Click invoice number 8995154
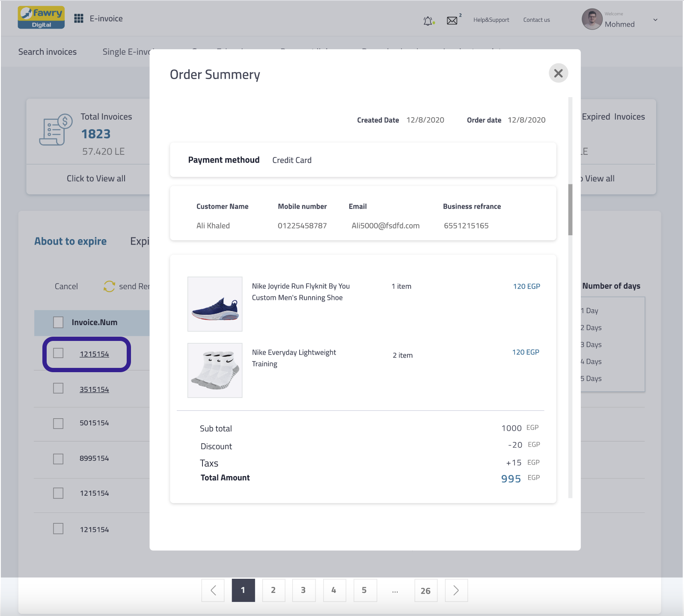This screenshot has height=616, width=684. click(x=94, y=459)
